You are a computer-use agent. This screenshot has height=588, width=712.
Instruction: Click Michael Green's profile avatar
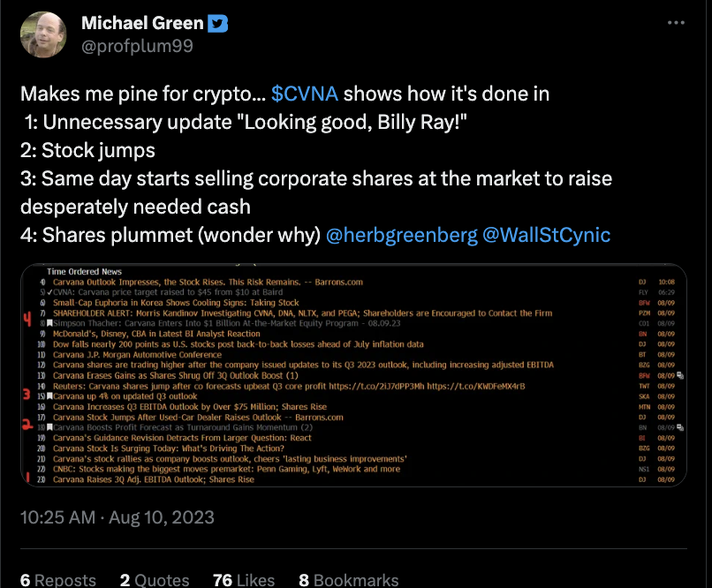pos(43,34)
